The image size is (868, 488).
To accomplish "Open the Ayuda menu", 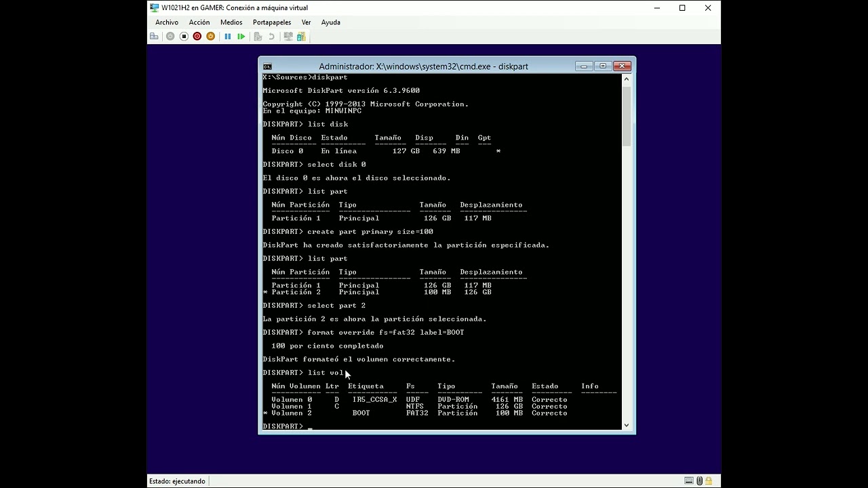I will click(331, 22).
